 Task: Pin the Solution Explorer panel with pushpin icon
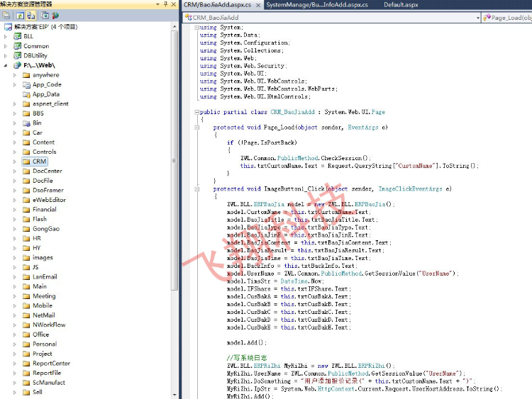pos(165,4)
